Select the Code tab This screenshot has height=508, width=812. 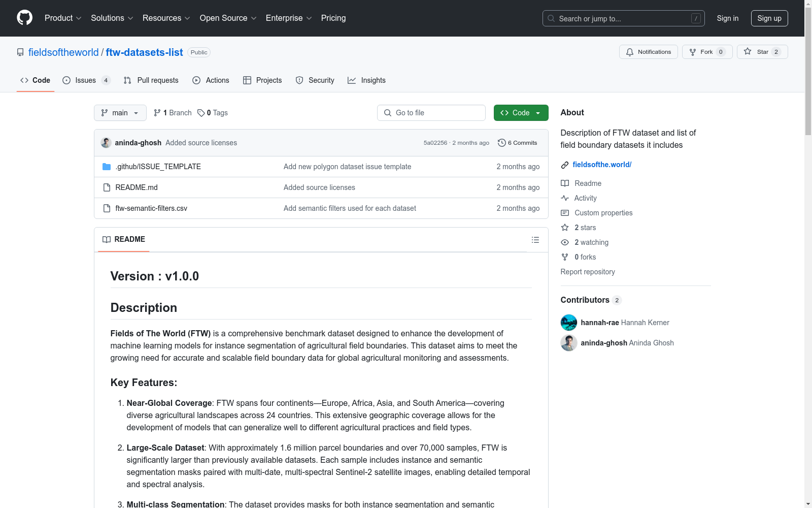(35, 80)
